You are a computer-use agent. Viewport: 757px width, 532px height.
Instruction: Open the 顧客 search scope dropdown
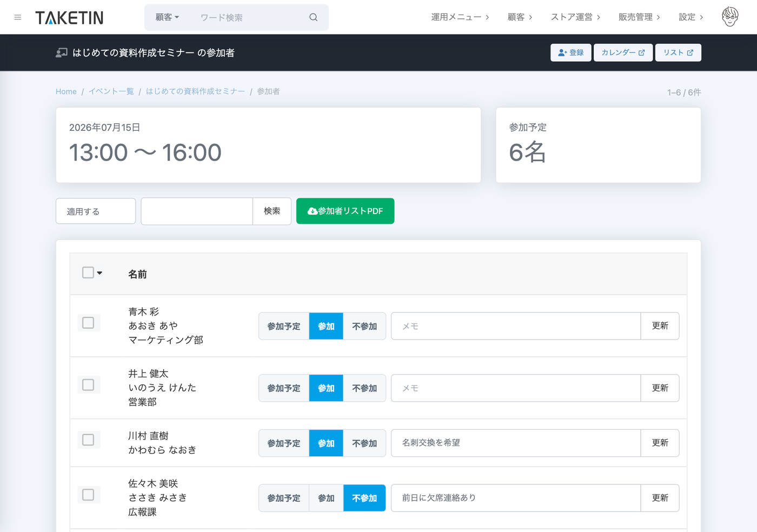pos(167,17)
